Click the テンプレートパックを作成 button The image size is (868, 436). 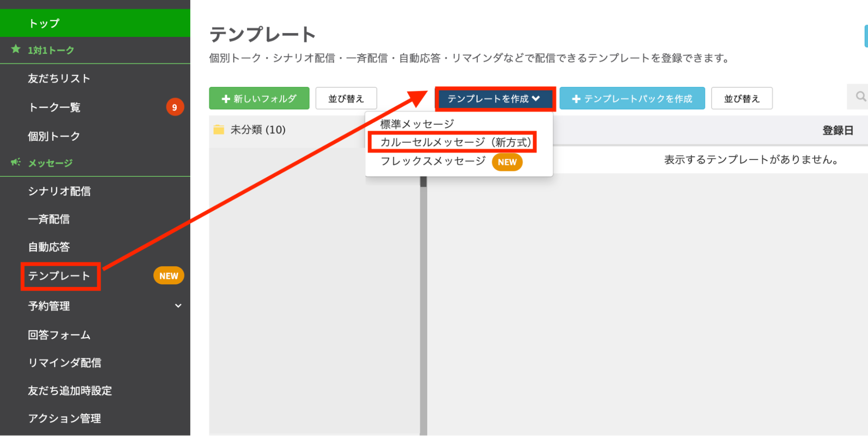[632, 98]
